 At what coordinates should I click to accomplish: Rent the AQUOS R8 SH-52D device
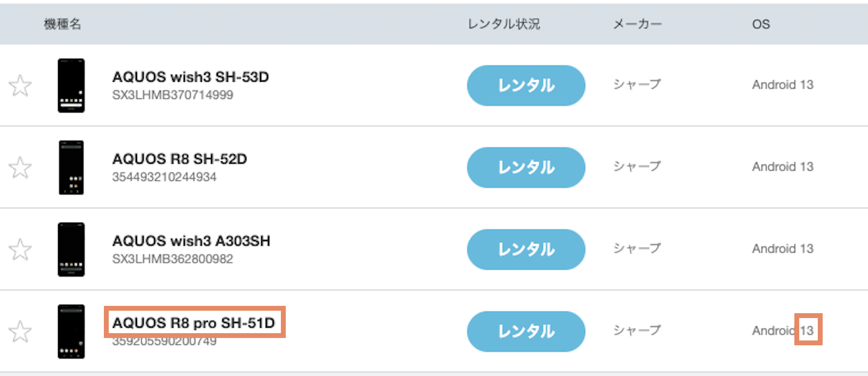coord(526,168)
